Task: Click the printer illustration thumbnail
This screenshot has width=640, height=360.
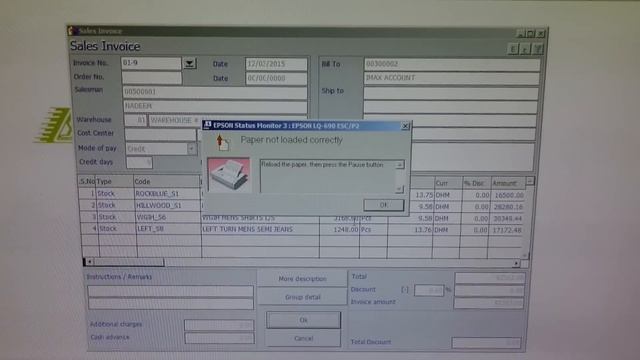Action: click(x=229, y=175)
